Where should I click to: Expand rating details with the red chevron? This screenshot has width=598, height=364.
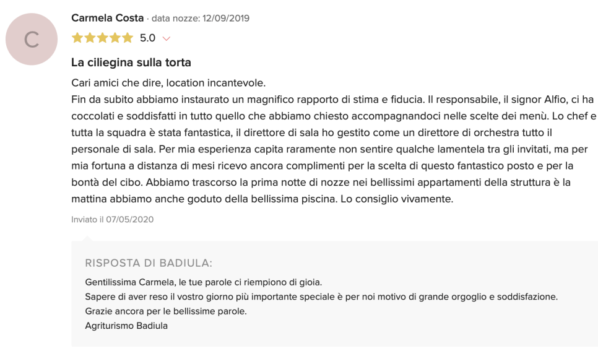(x=167, y=38)
